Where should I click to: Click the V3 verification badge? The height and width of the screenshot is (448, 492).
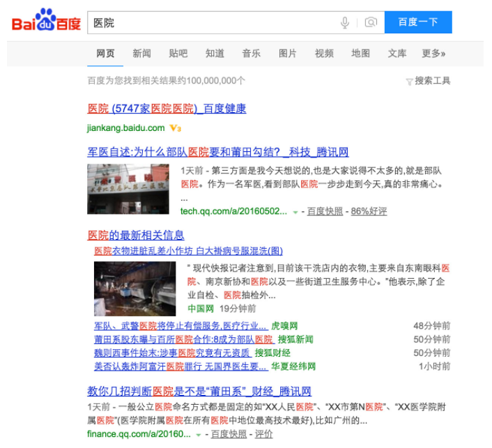(x=176, y=128)
